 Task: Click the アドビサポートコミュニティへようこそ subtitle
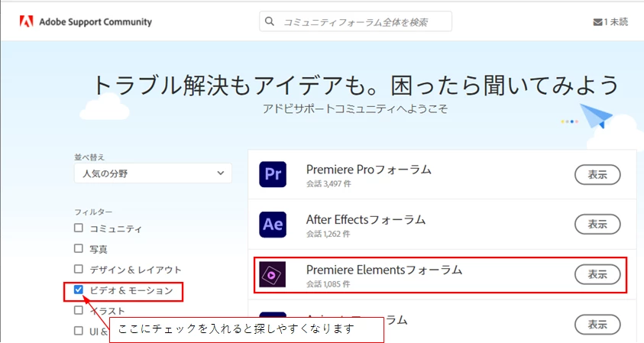(x=355, y=108)
